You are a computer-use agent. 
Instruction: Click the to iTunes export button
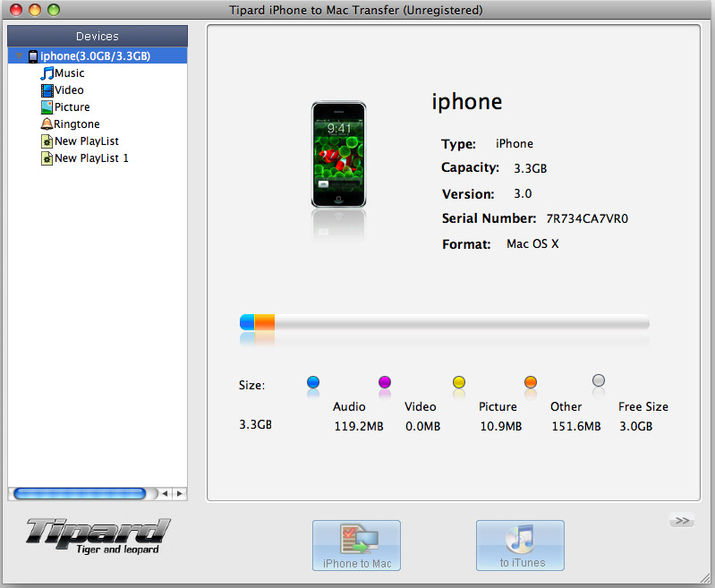click(520, 545)
